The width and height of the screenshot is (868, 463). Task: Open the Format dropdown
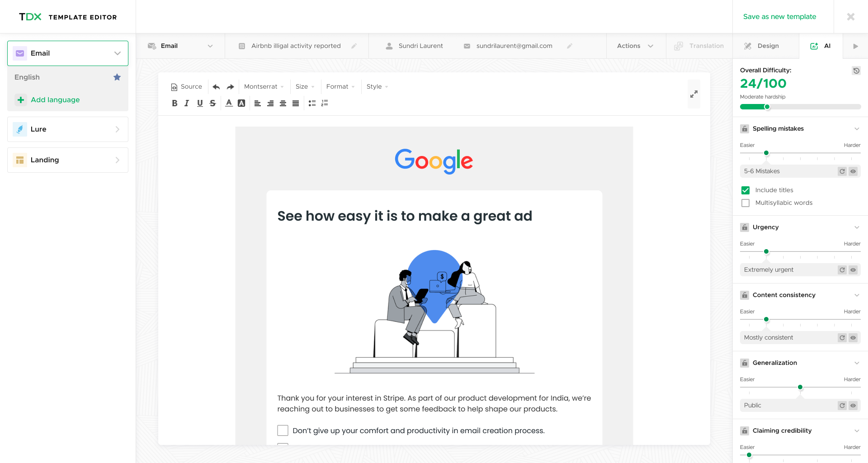(340, 87)
